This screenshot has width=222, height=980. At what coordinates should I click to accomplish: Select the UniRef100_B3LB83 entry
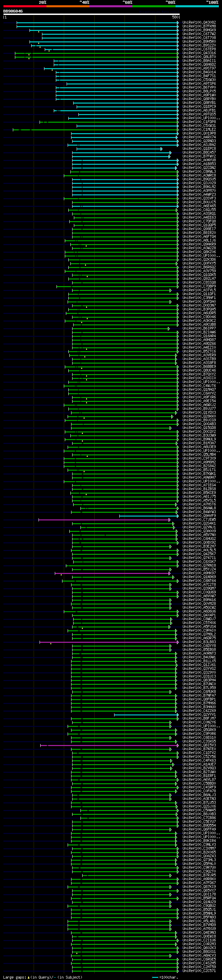pyautogui.click(x=199, y=642)
